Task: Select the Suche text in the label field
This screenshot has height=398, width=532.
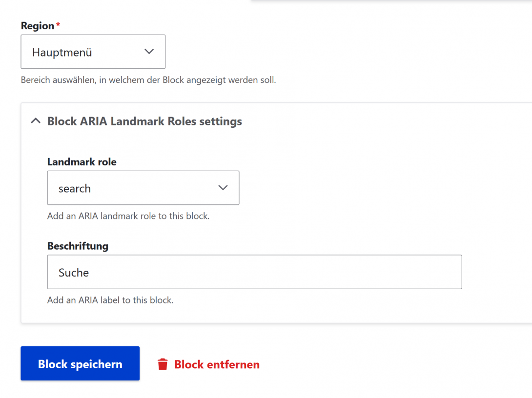Action: coord(73,272)
